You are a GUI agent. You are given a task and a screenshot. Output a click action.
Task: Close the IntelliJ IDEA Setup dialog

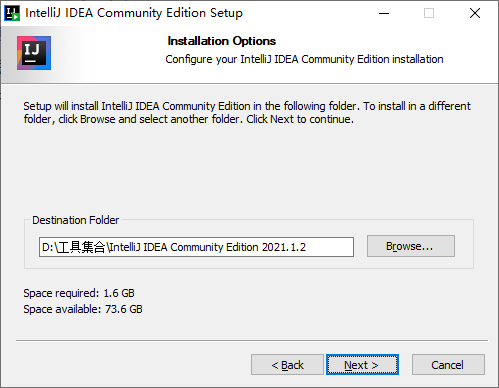475,13
